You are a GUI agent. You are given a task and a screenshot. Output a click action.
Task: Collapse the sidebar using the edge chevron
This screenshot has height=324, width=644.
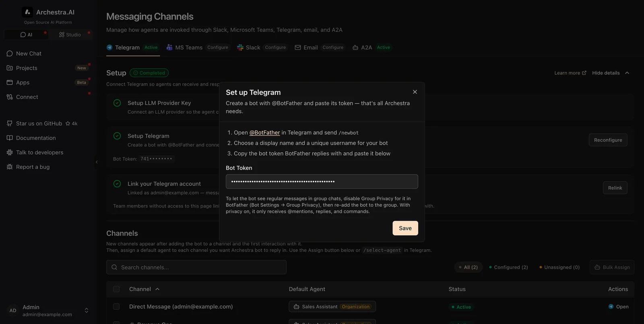click(x=97, y=162)
